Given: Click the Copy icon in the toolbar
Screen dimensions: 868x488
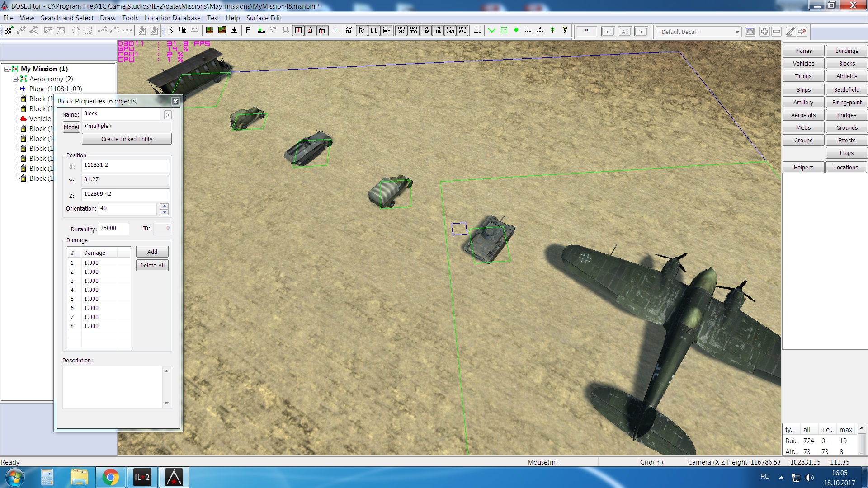Looking at the screenshot, I should (183, 30).
